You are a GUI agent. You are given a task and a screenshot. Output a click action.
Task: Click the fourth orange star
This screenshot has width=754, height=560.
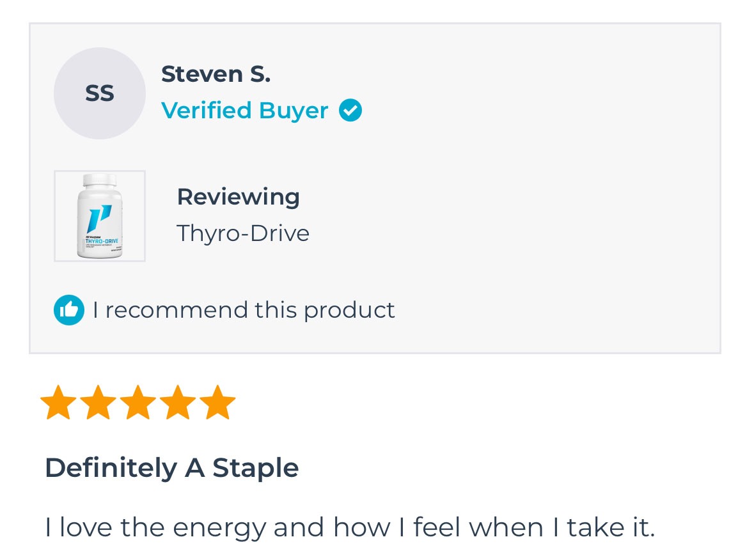click(x=177, y=402)
